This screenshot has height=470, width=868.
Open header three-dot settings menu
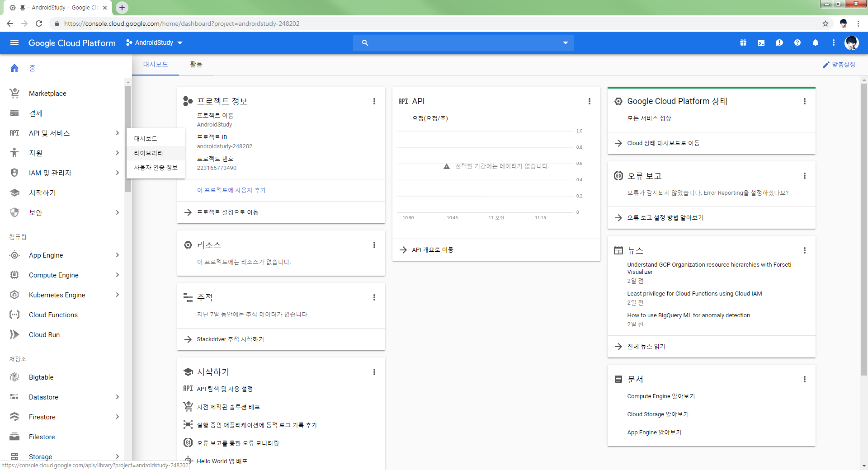(x=834, y=42)
